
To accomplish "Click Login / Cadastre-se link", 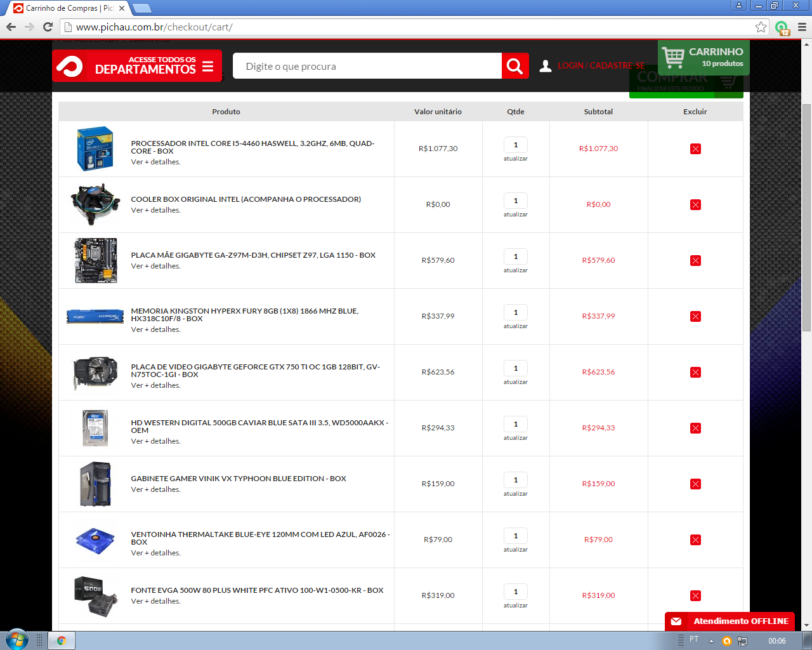I will 601,66.
